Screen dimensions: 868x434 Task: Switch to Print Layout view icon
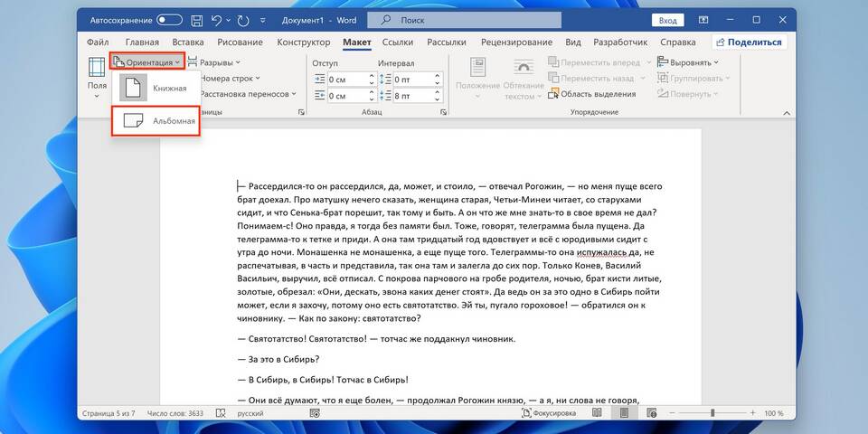pos(625,413)
